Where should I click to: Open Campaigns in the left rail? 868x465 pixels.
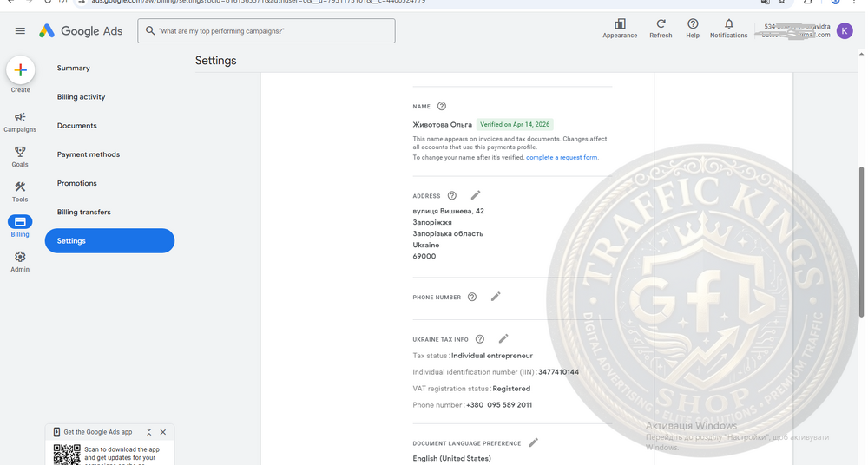tap(20, 121)
